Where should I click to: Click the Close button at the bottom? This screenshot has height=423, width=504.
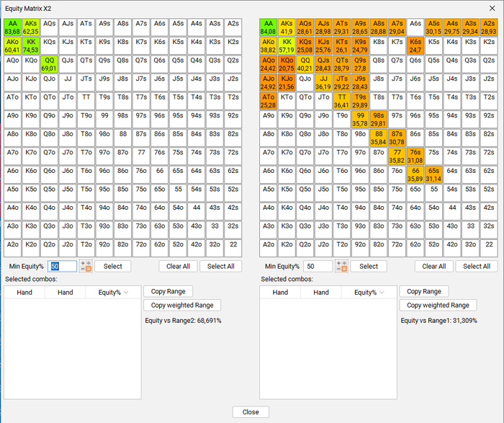(251, 412)
